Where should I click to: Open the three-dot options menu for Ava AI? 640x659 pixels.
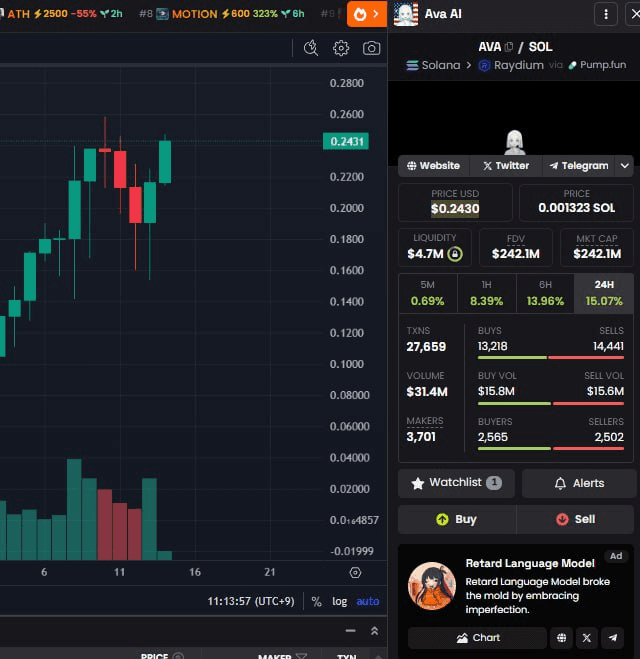pos(606,14)
